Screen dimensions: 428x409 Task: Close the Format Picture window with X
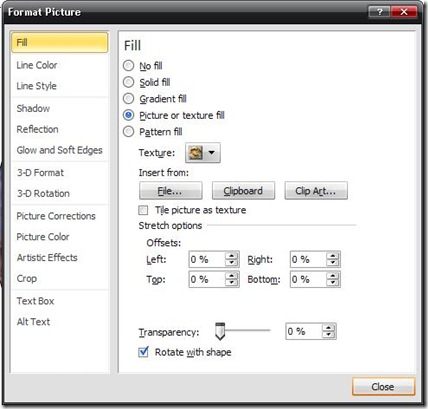(x=404, y=12)
